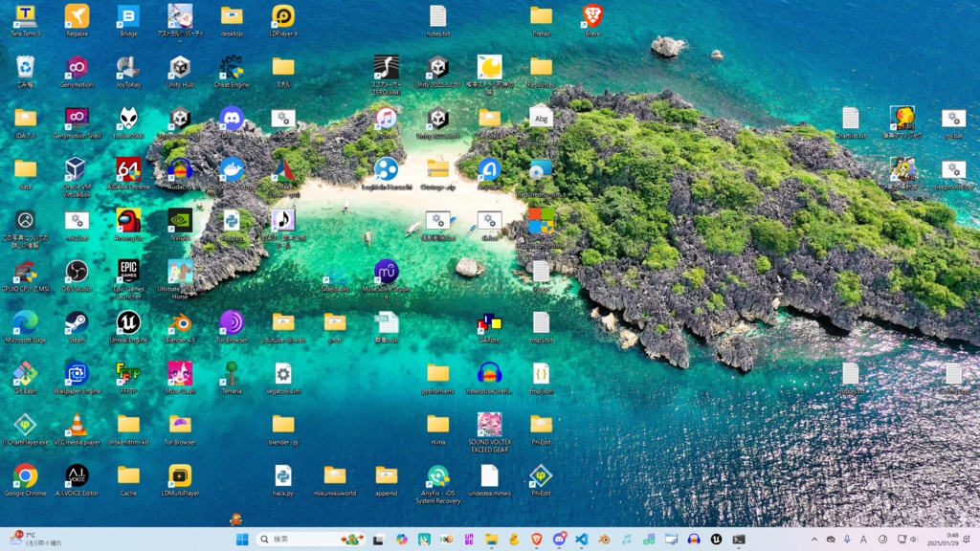Select the Among Us desktop icon
This screenshot has height=551, width=980.
coord(129,225)
